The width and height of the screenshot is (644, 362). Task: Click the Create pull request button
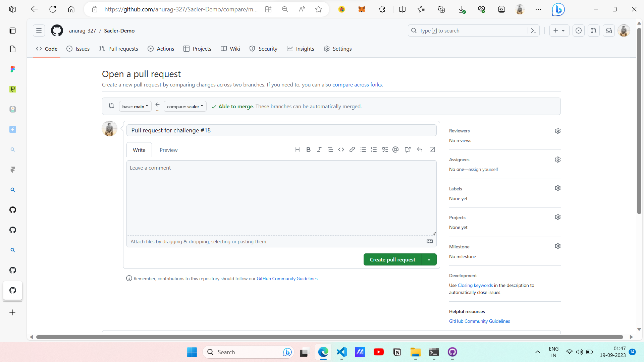coord(392,259)
